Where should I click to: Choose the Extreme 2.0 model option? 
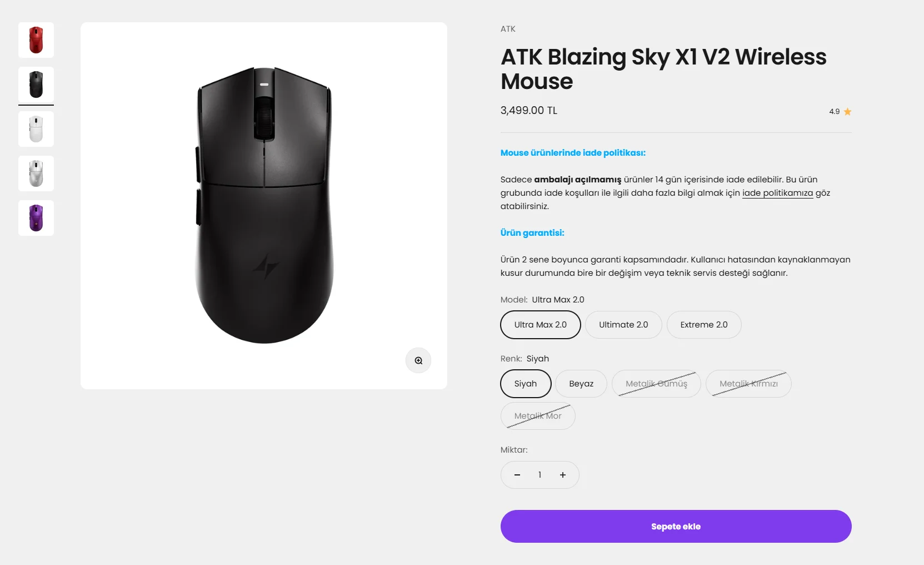pos(703,325)
